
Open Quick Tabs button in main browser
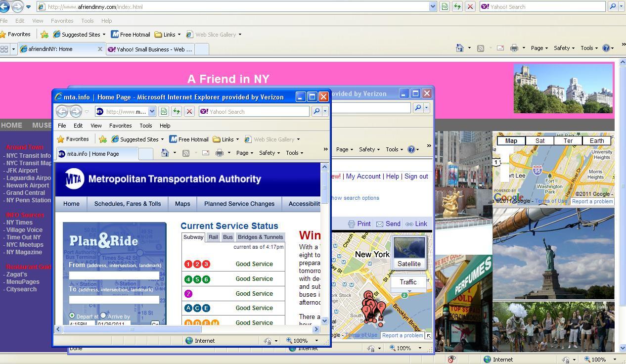click(4, 49)
